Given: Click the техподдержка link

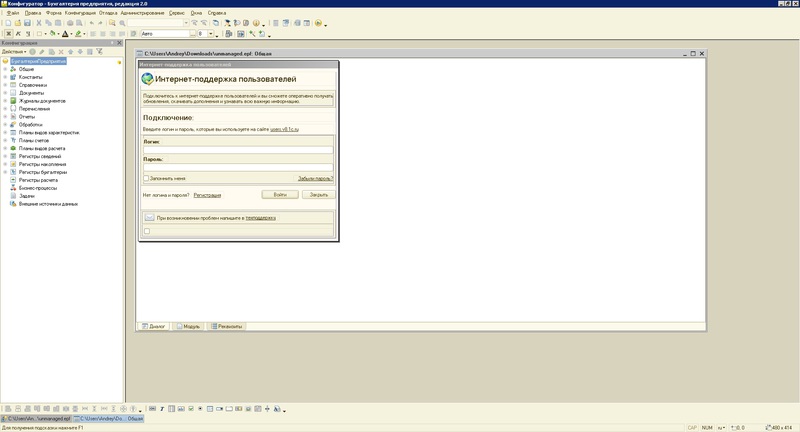Looking at the screenshot, I should click(260, 218).
